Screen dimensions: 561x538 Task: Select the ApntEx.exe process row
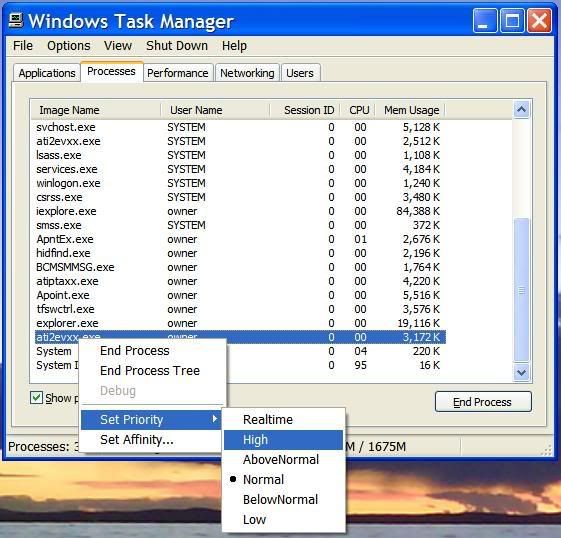tap(240, 239)
